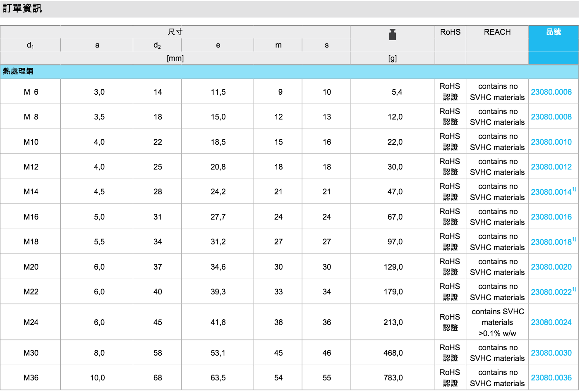Image resolution: width=580 pixels, height=392 pixels.
Task: Click the 品號 column header
Action: click(553, 32)
